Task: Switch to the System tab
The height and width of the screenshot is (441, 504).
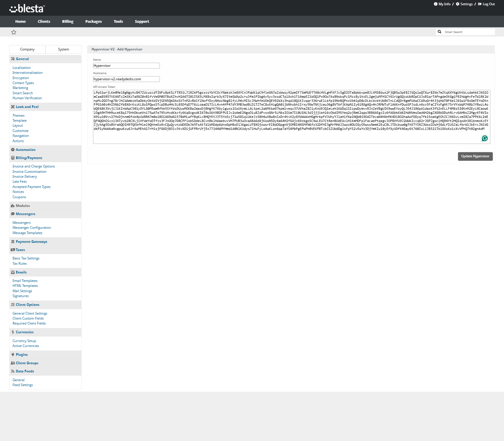Action: (x=64, y=49)
